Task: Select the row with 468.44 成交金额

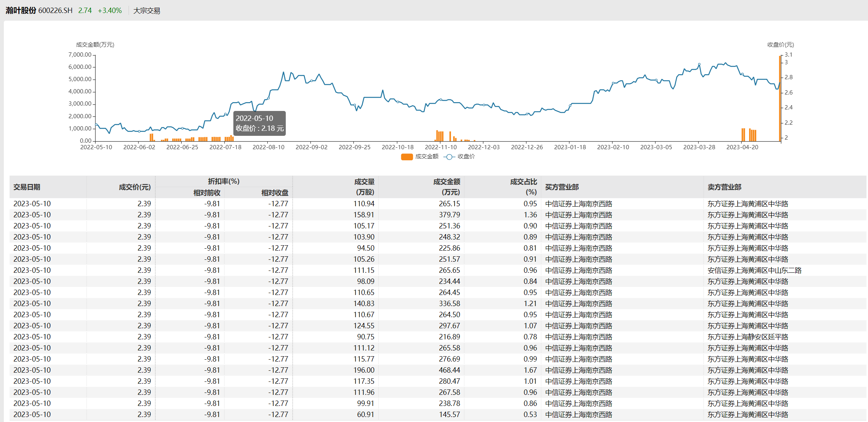Action: pyautogui.click(x=449, y=370)
